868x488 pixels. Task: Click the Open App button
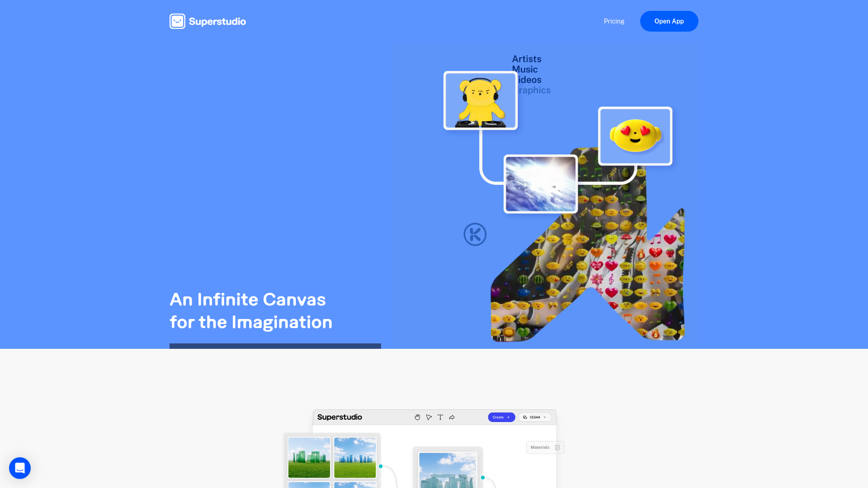point(669,21)
